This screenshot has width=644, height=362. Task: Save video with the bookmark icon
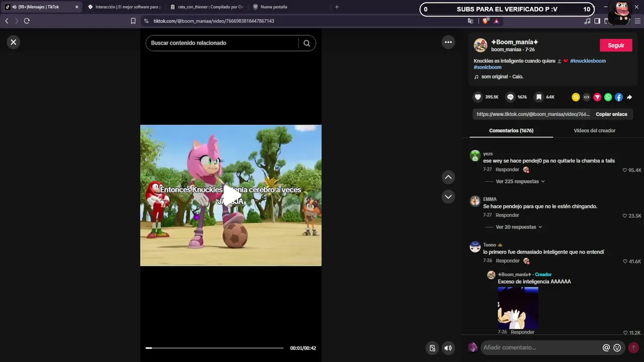[539, 97]
